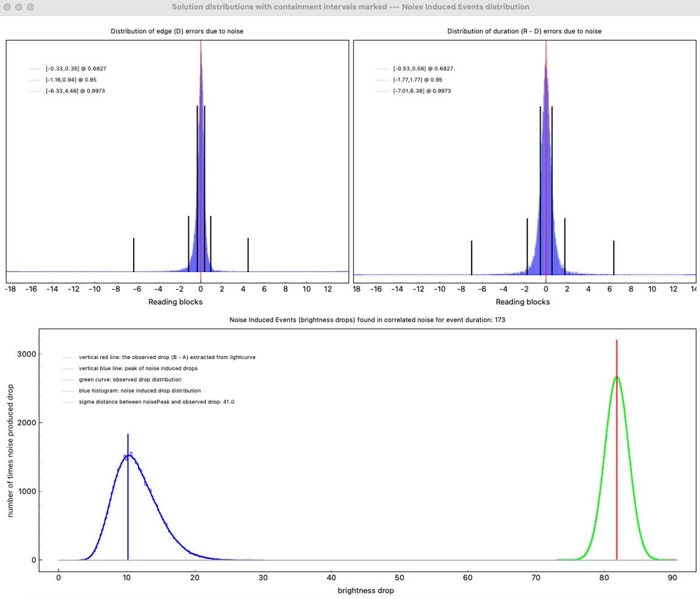Select legend entry [-1.16,0.94] @ 0.95
Image resolution: width=700 pixels, height=599 pixels.
[70, 80]
